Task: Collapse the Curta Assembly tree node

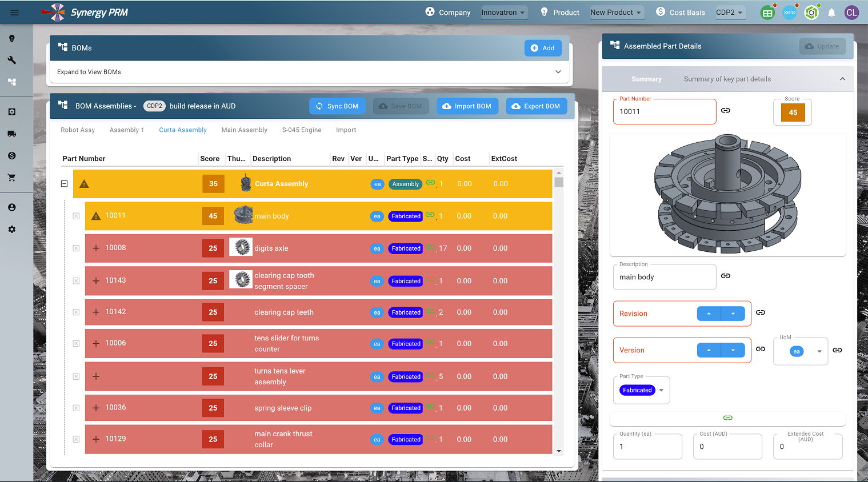Action: click(x=64, y=184)
